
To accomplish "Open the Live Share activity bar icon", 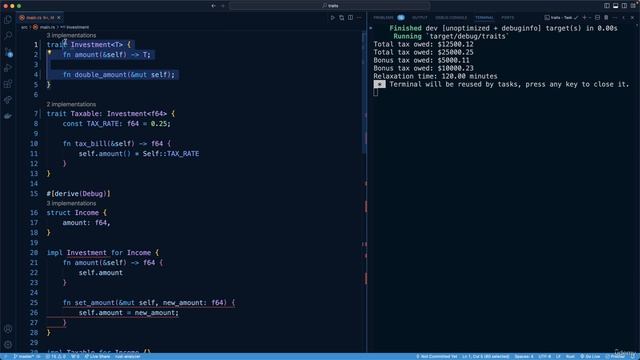I will click(8, 100).
